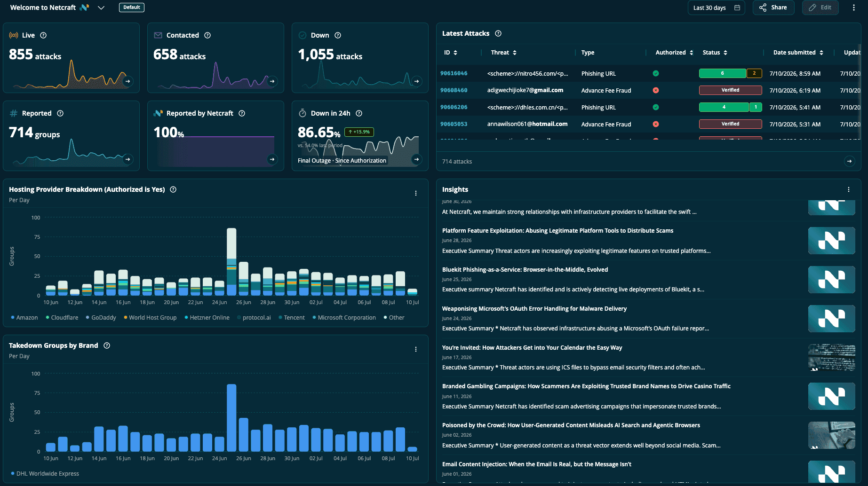This screenshot has height=486, width=868.
Task: Toggle Tencent legend entry
Action: coord(292,318)
